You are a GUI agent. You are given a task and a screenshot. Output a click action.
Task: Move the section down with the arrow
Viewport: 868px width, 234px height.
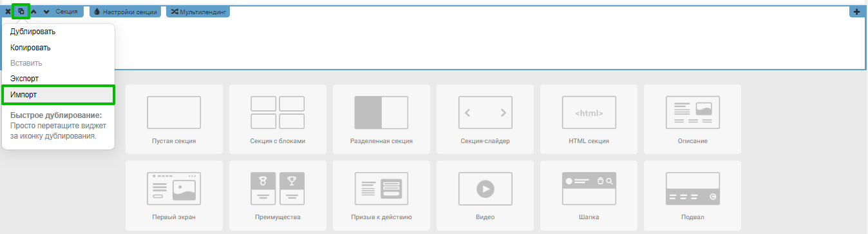(x=46, y=12)
